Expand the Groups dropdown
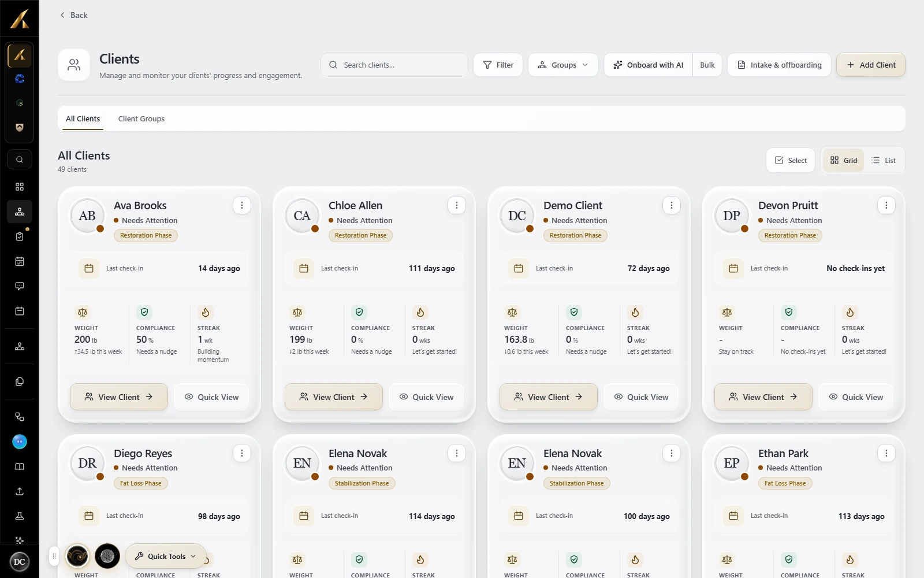Screen dimensions: 924x578 pos(563,65)
